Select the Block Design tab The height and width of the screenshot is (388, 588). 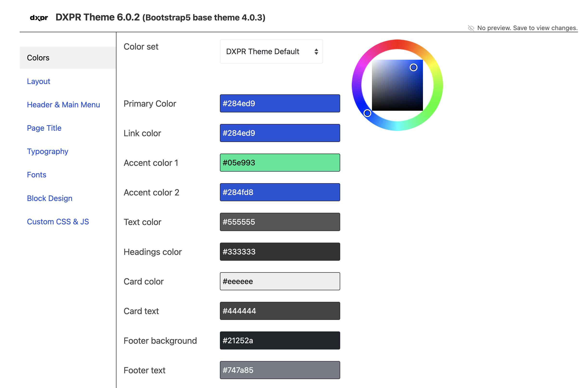click(x=50, y=198)
